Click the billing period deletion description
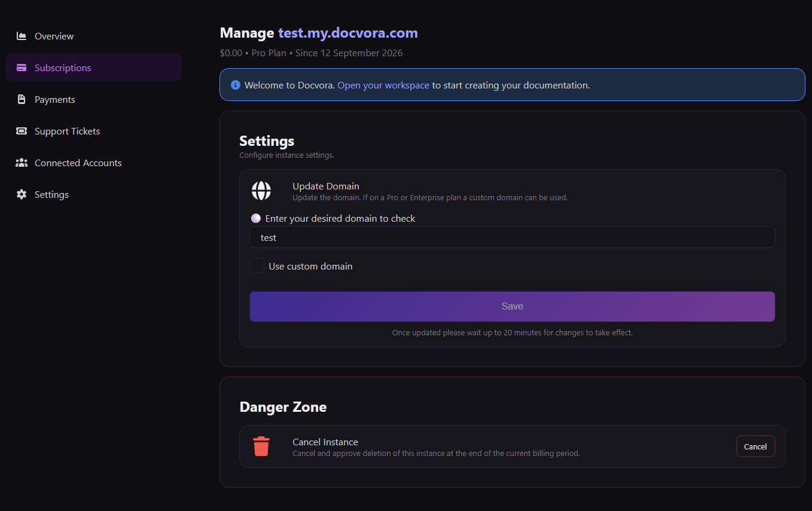Screen dimensions: 812x511 tap(436, 453)
